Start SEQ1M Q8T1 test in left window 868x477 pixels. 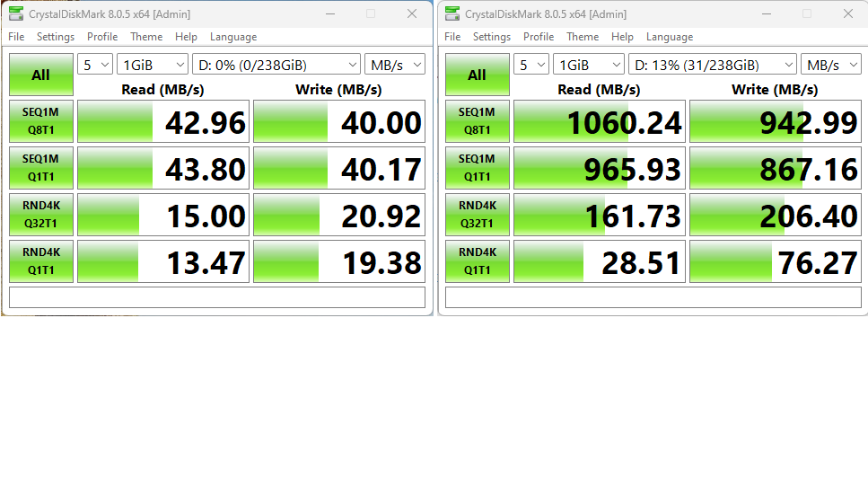point(41,121)
